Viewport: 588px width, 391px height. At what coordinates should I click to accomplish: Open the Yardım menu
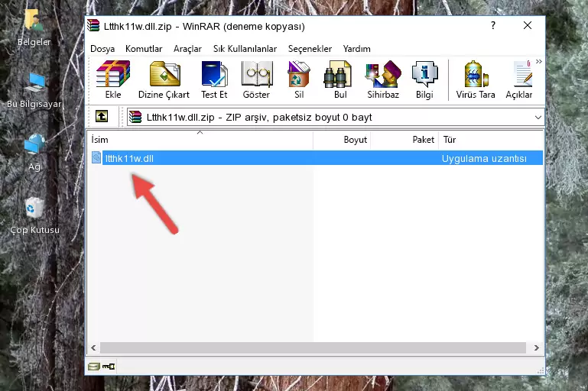coord(356,49)
